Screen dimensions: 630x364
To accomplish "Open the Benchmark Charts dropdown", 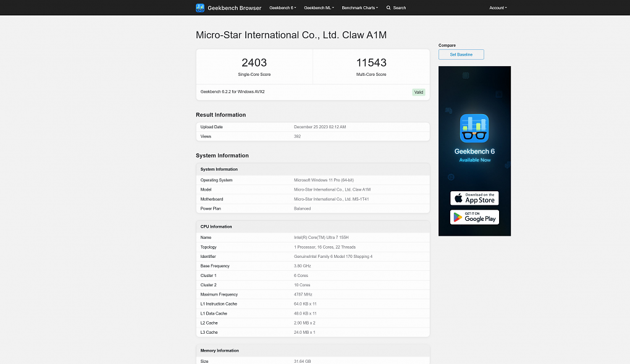I will click(x=359, y=7).
